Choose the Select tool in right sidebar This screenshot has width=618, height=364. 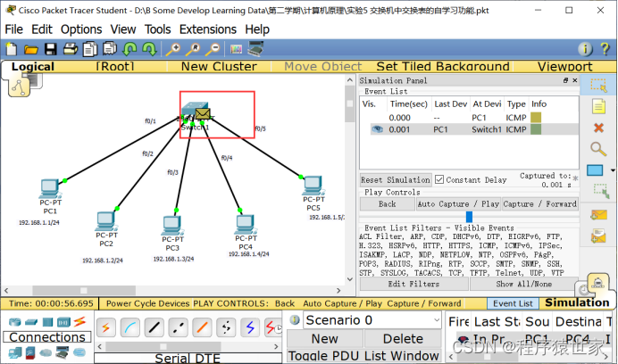[598, 85]
